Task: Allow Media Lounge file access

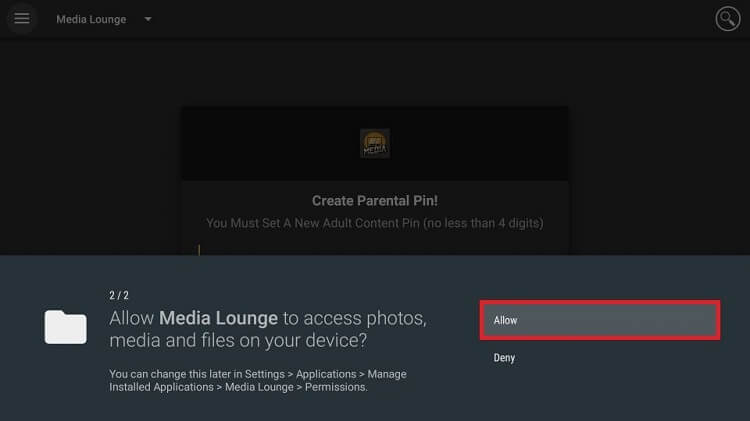Action: point(600,320)
